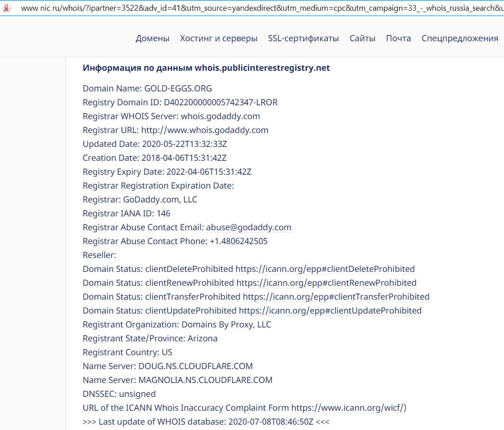The width and height of the screenshot is (504, 430).
Task: Click the Registrar IANA ID: 146 line
Action: pos(126,213)
